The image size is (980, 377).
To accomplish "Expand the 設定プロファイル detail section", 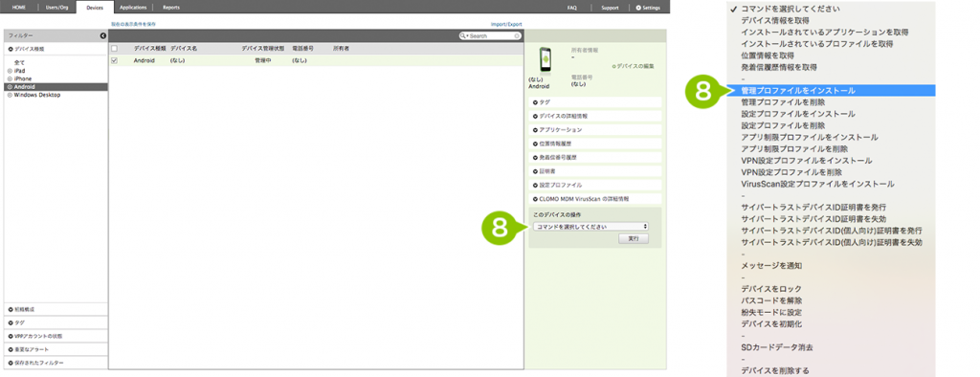I will tap(595, 185).
